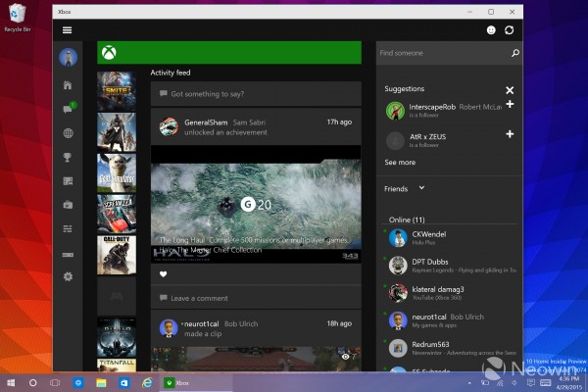This screenshot has height=392, width=588.
Task: Click 'See more' under Suggestions
Action: (x=400, y=163)
